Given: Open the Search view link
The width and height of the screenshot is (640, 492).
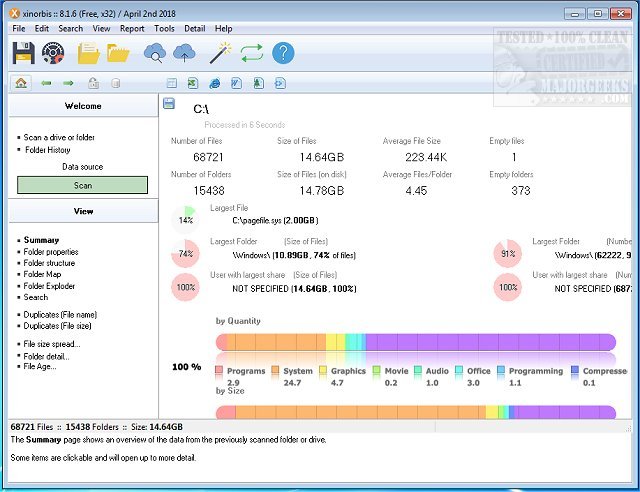Looking at the screenshot, I should click(36, 297).
